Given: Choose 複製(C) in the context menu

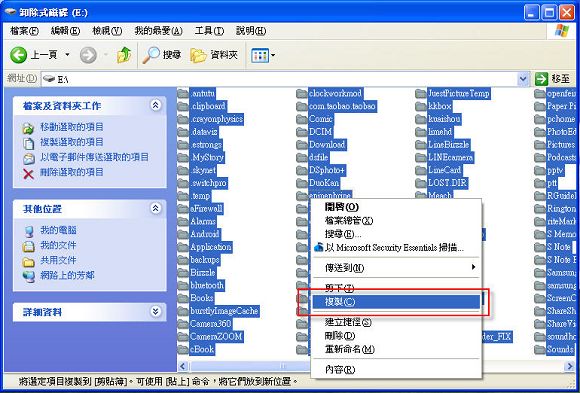Looking at the screenshot, I should (x=396, y=302).
